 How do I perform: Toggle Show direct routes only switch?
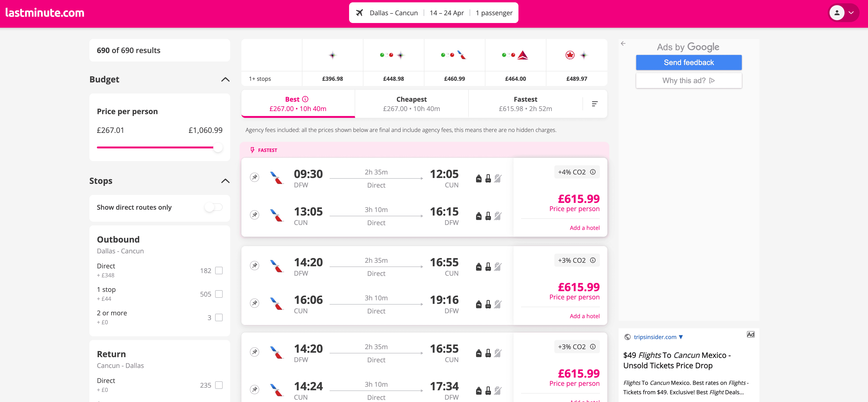[x=214, y=207]
